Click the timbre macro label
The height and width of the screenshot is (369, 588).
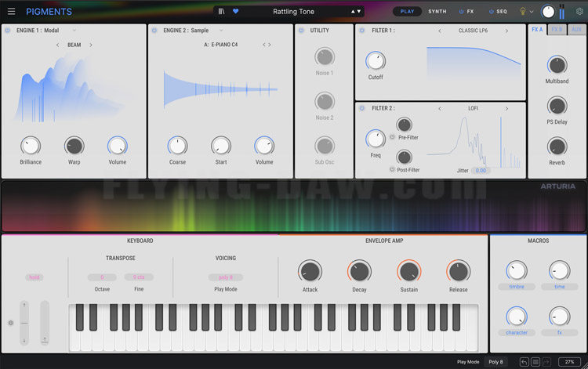517,287
